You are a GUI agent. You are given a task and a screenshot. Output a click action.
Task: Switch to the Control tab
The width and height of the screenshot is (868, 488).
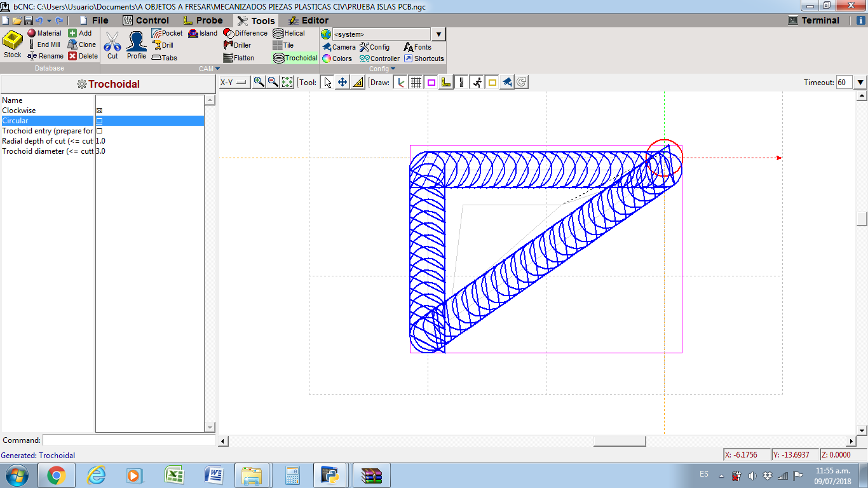pyautogui.click(x=146, y=20)
